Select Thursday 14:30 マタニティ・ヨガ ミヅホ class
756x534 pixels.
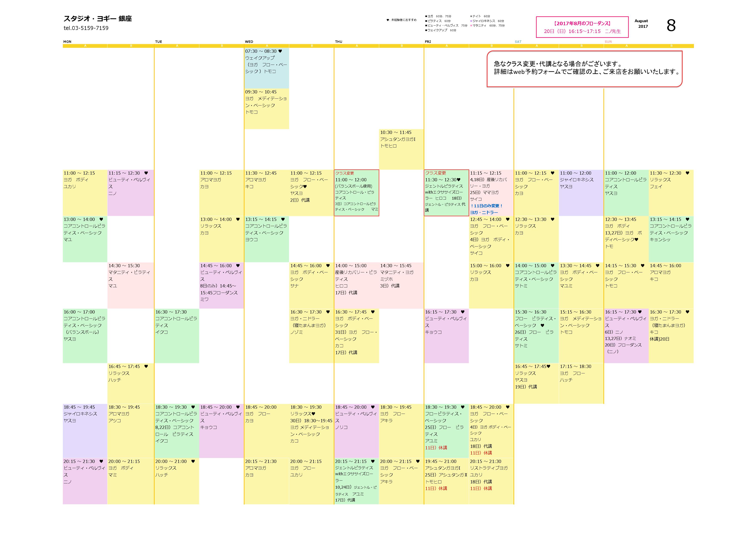click(401, 286)
